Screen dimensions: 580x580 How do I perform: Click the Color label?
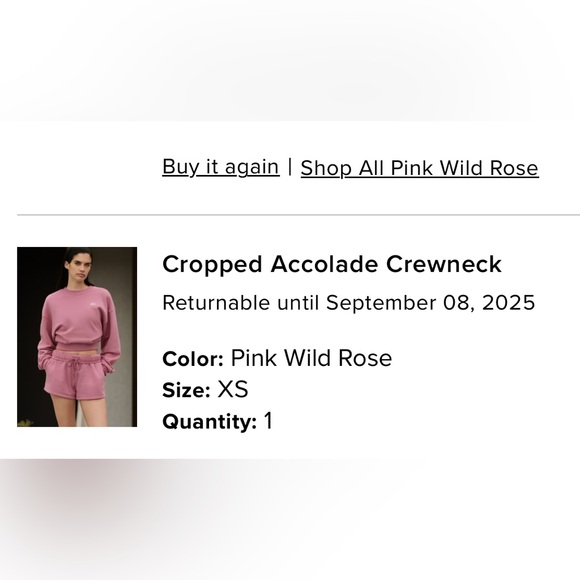[193, 359]
